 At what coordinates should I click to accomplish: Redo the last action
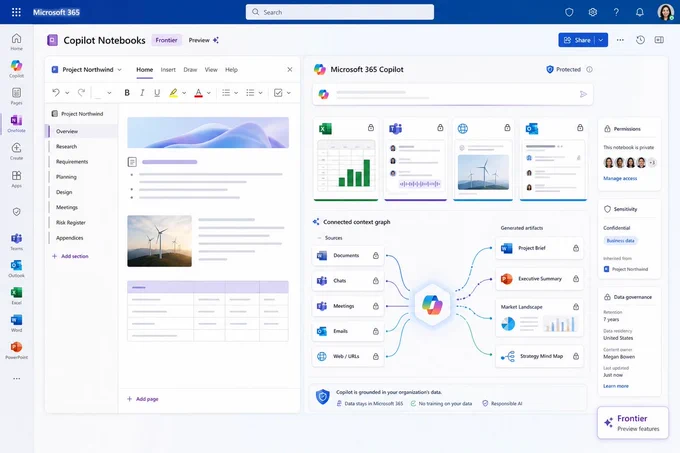[81, 92]
